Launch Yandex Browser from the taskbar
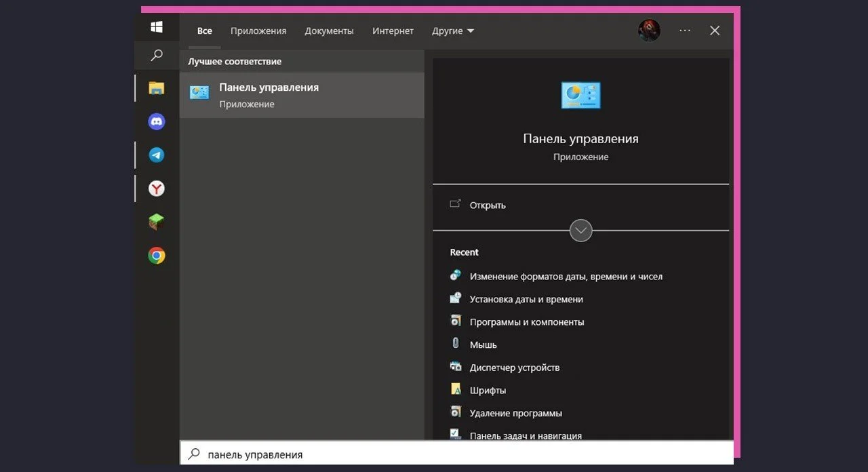868x472 pixels. click(x=157, y=189)
